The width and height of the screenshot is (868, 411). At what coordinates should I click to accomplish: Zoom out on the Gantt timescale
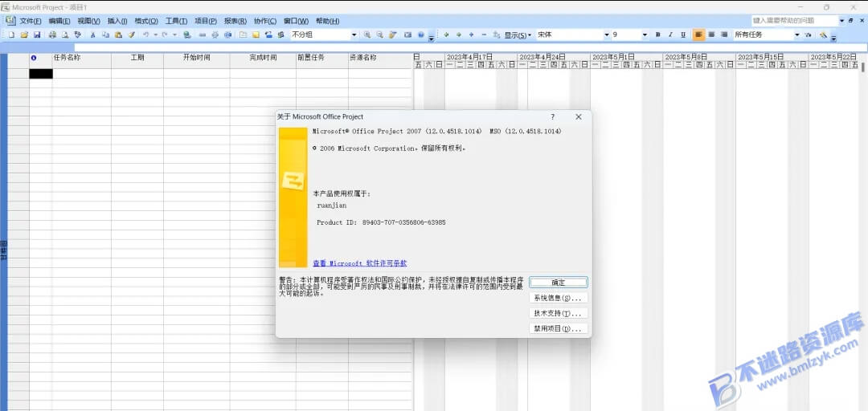point(379,35)
